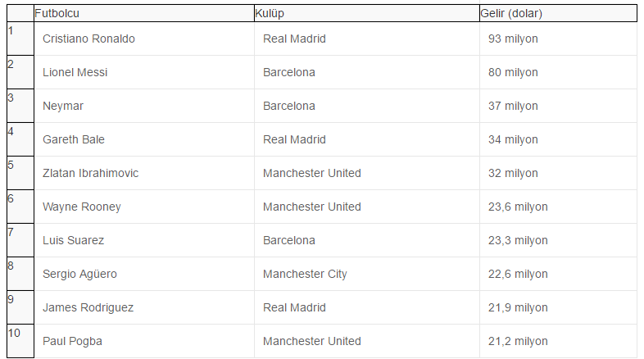Select the Luis Suarez cell
Viewport: 644px width, 359px height.
click(144, 240)
